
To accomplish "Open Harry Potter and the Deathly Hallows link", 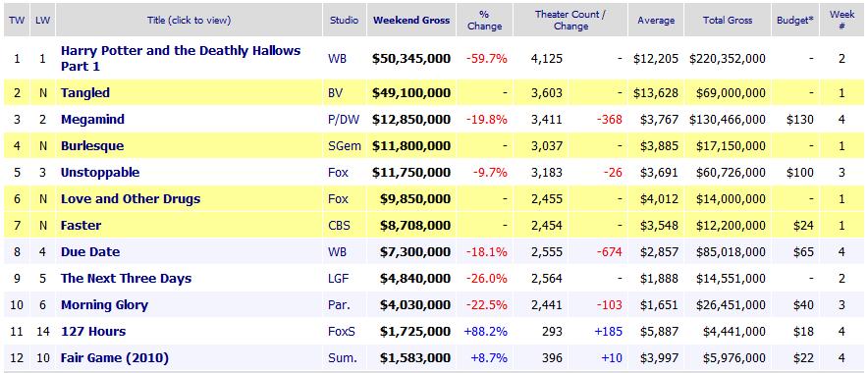I will [x=181, y=58].
